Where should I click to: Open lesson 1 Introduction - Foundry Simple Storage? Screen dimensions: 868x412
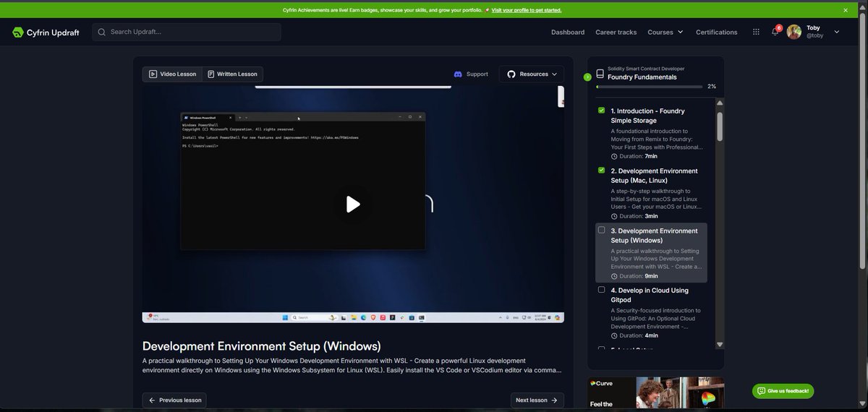click(651, 133)
